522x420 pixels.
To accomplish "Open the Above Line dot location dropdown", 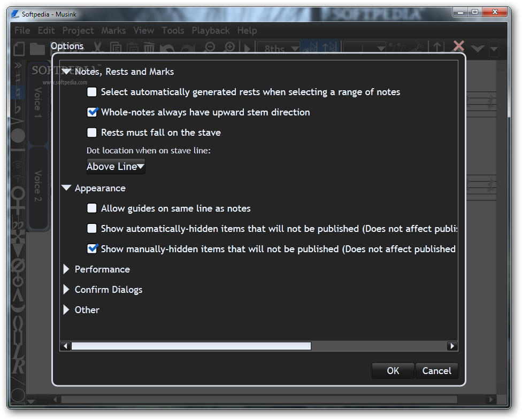I will coord(116,166).
